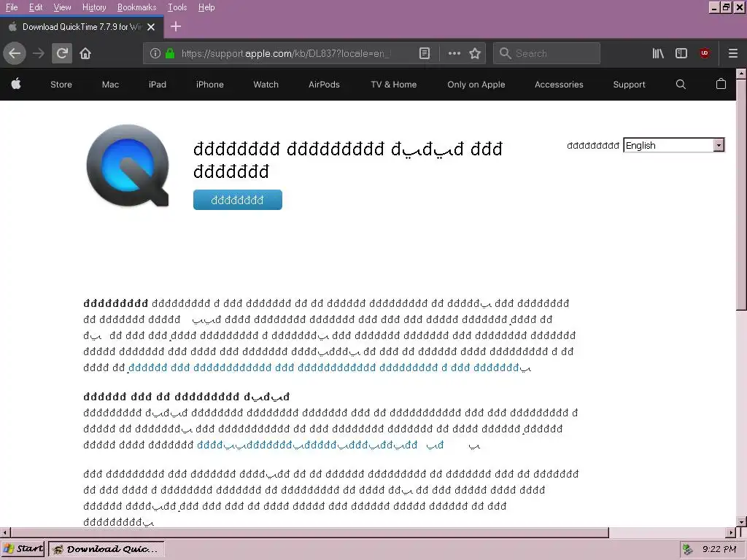
Task: Open the Bookmarks menu
Action: click(136, 7)
